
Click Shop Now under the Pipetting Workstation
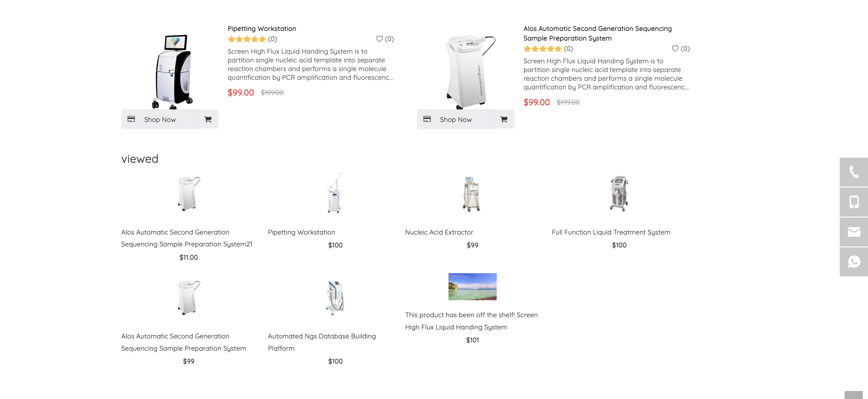coord(160,119)
